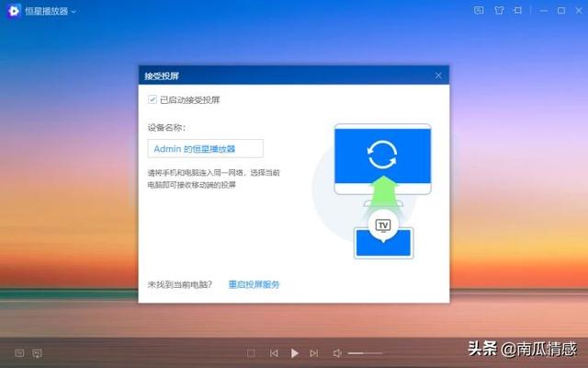Image resolution: width=588 pixels, height=368 pixels.
Task: Skip to the previous track
Action: 274,353
